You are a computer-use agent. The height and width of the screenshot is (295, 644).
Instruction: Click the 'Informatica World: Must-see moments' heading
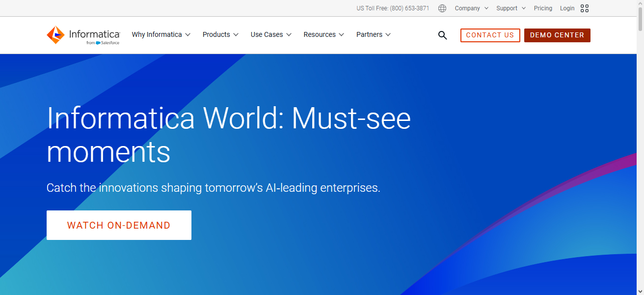[x=229, y=135]
